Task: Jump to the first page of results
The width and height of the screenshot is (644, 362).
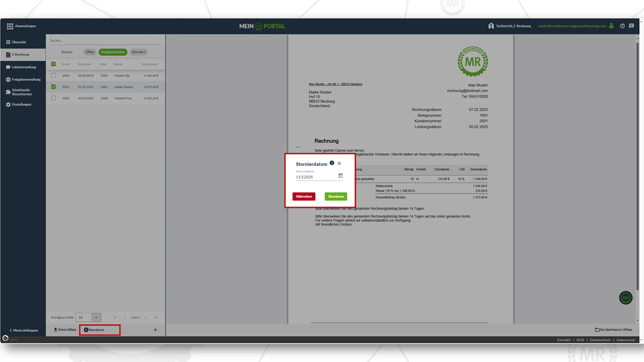Action: point(115,317)
